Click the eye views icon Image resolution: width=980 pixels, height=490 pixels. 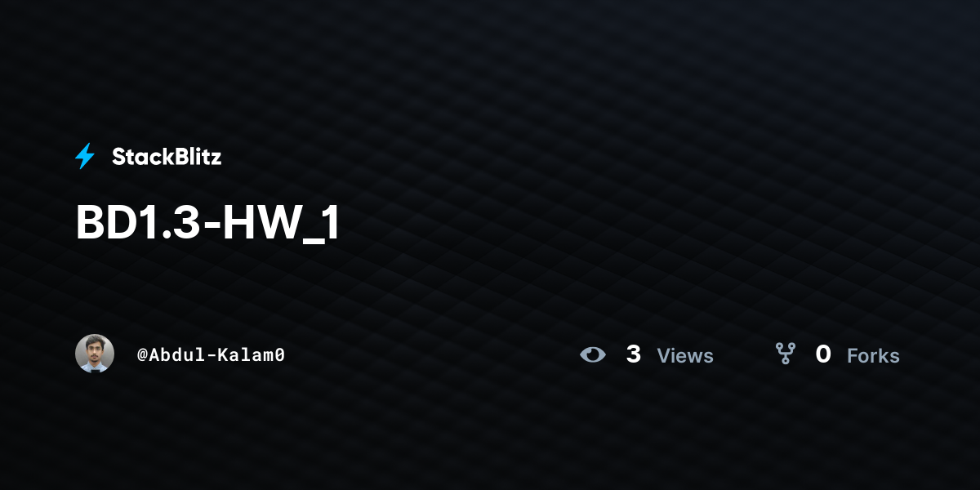point(593,354)
